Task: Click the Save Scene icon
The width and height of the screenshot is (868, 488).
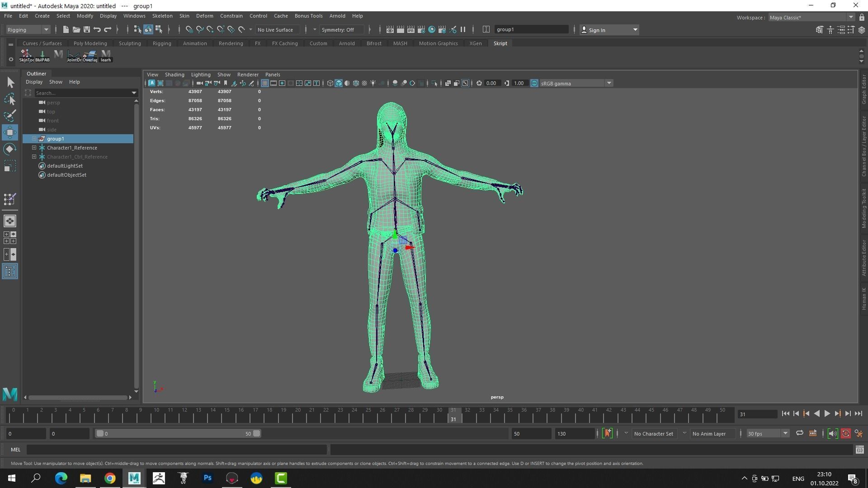Action: point(86,30)
